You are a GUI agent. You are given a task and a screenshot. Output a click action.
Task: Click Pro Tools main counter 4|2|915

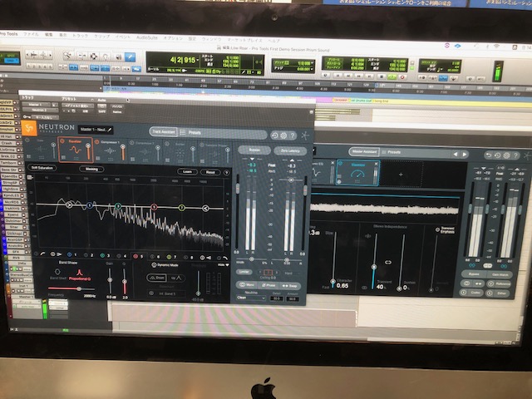point(185,60)
